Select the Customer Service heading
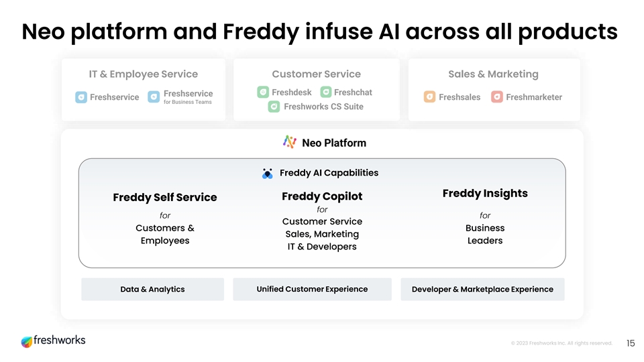644x362 pixels. [x=316, y=74]
